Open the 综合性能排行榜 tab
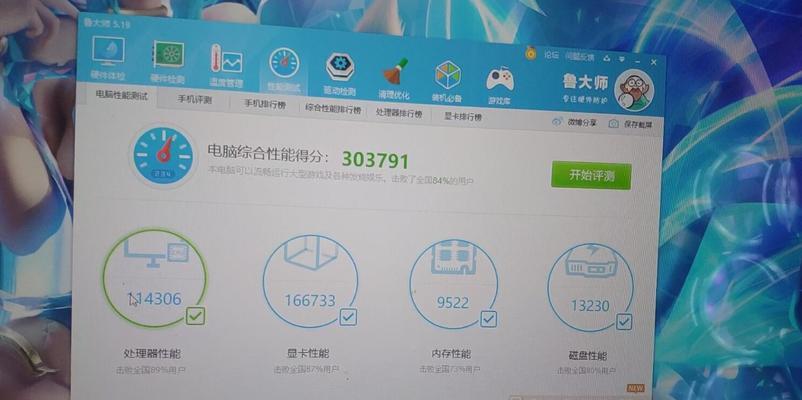802x400 pixels. point(333,108)
